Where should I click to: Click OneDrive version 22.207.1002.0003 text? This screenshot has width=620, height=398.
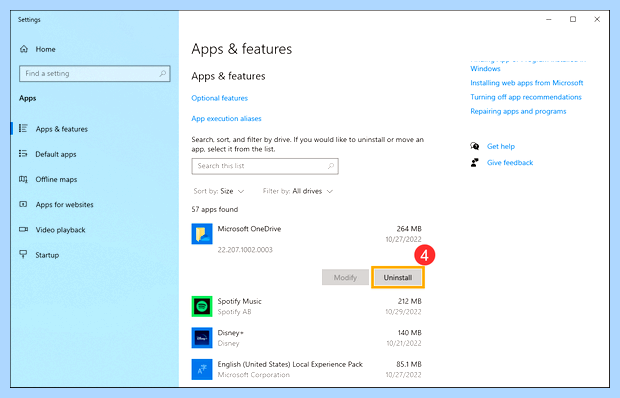(245, 250)
